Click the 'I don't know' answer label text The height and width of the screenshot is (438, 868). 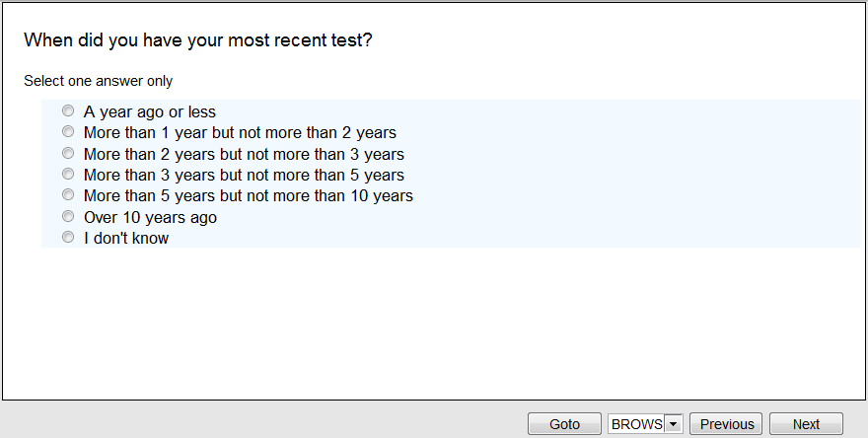(x=126, y=238)
